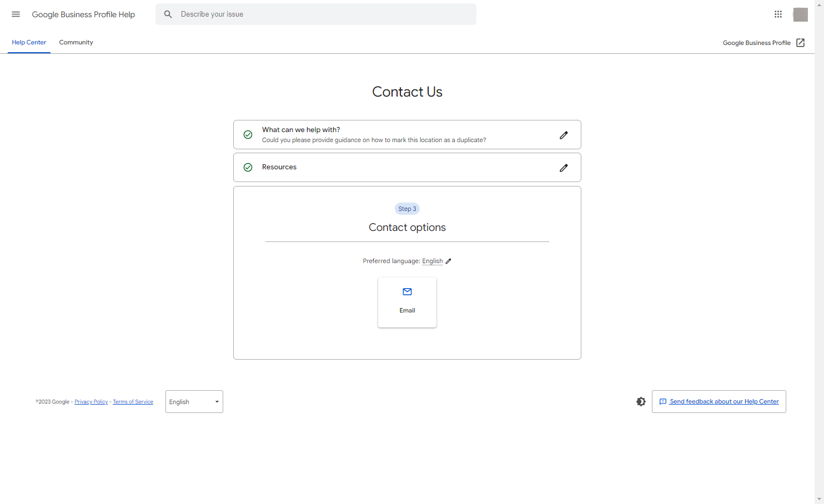The height and width of the screenshot is (504, 824).
Task: Open the Google Business Profile link
Action: tap(756, 43)
